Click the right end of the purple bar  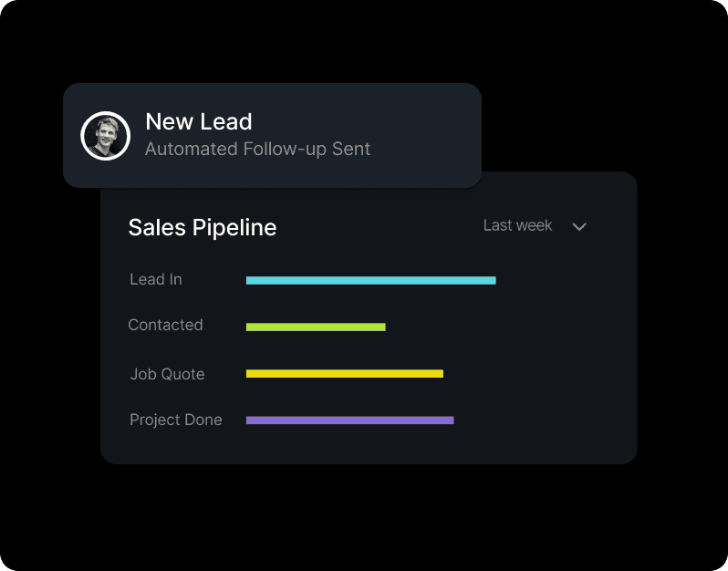click(x=451, y=420)
